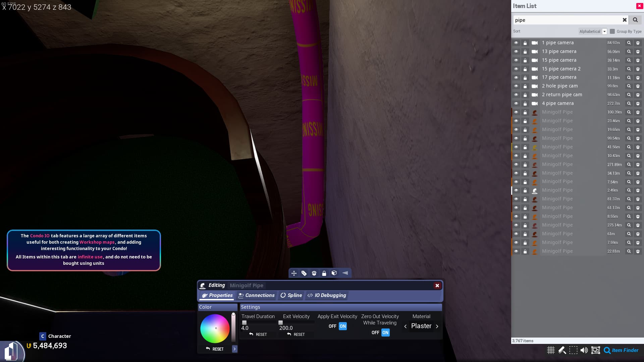The width and height of the screenshot is (644, 362).
Task: Select the Minigolf Pipe row at 99.54m
Action: click(x=577, y=138)
